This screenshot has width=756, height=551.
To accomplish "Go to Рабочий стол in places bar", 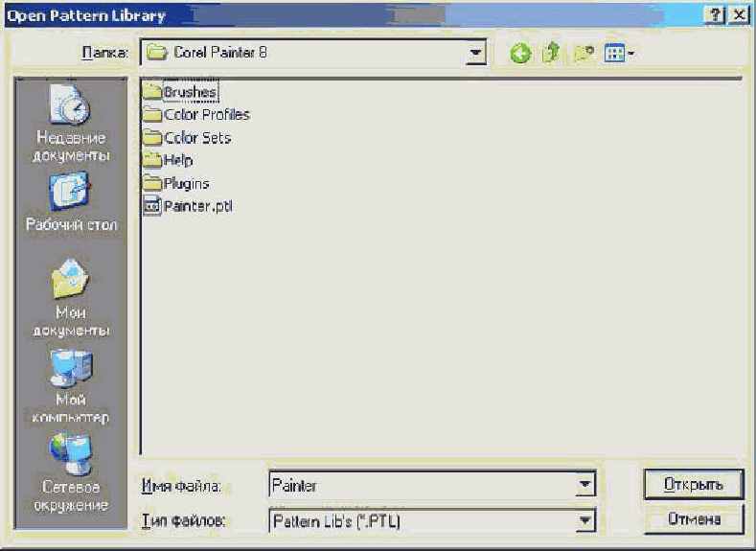I will click(71, 202).
